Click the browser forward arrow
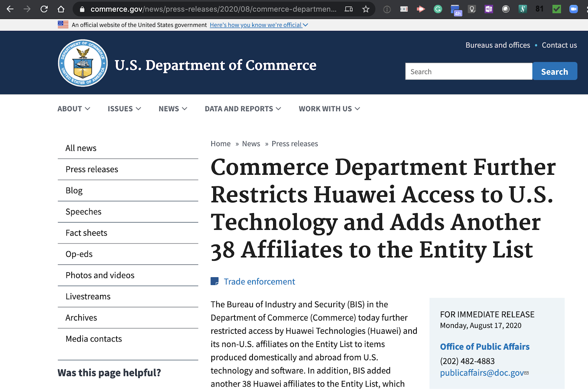The width and height of the screenshot is (588, 390). pos(27,9)
